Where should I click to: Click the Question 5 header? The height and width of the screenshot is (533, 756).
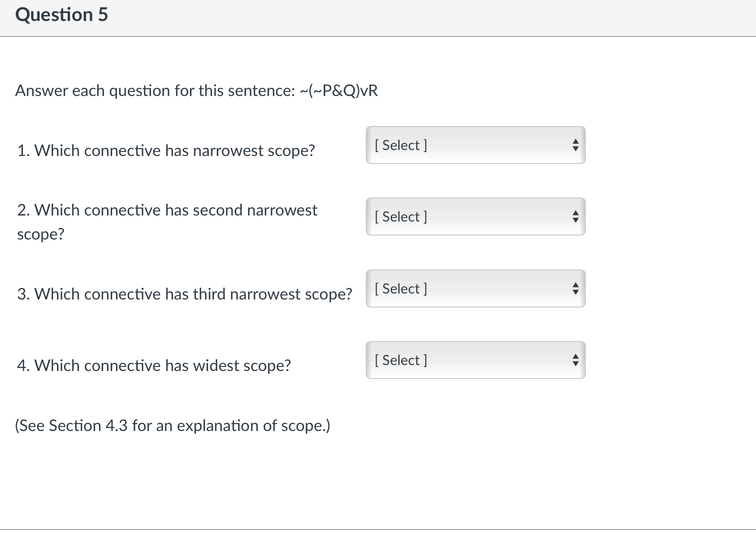click(x=61, y=14)
